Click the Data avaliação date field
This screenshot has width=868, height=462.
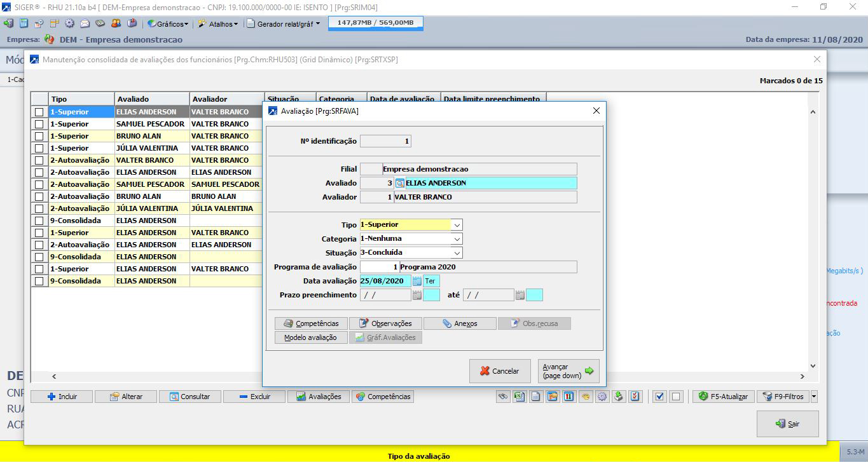pos(385,281)
